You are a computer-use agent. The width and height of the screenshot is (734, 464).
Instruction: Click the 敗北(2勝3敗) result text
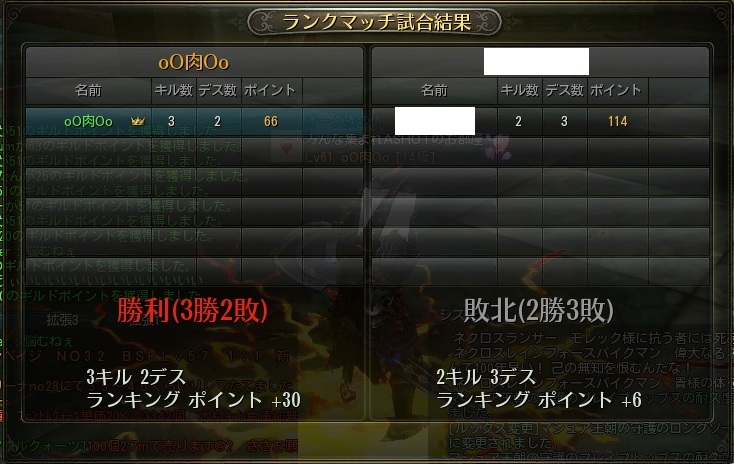click(538, 310)
